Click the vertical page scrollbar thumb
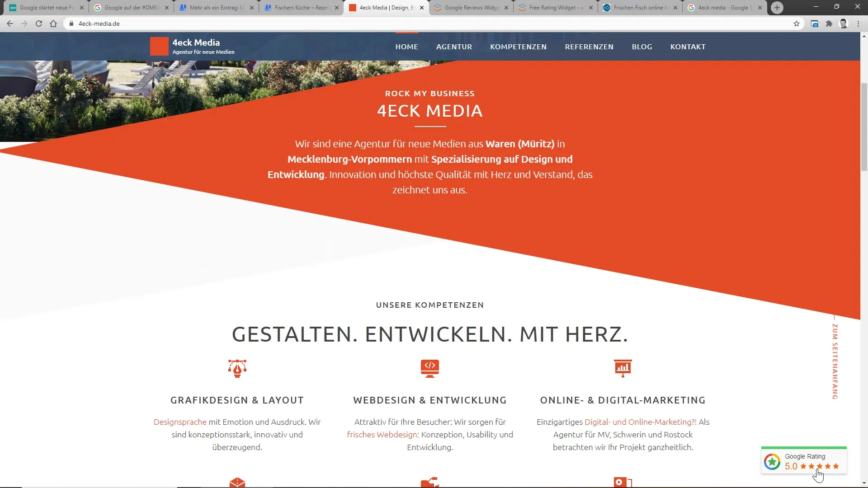The width and height of the screenshot is (868, 488). (x=864, y=127)
